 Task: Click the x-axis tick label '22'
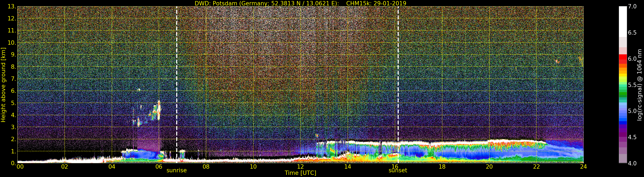[536, 166]
